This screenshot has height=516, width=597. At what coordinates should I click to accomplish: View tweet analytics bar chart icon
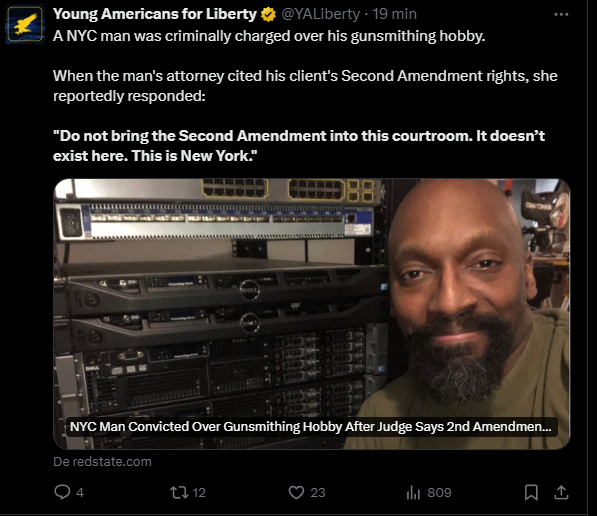[413, 493]
